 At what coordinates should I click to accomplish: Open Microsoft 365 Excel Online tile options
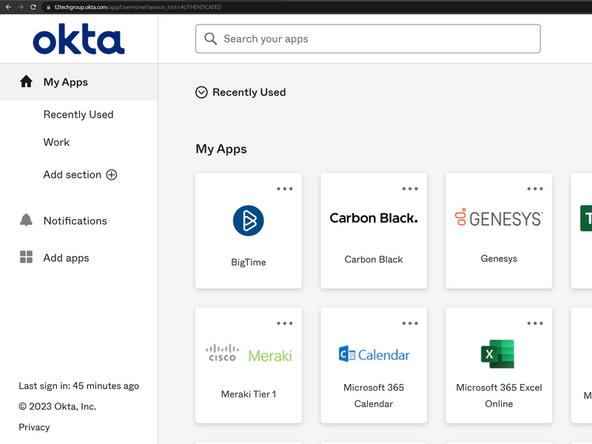(535, 323)
